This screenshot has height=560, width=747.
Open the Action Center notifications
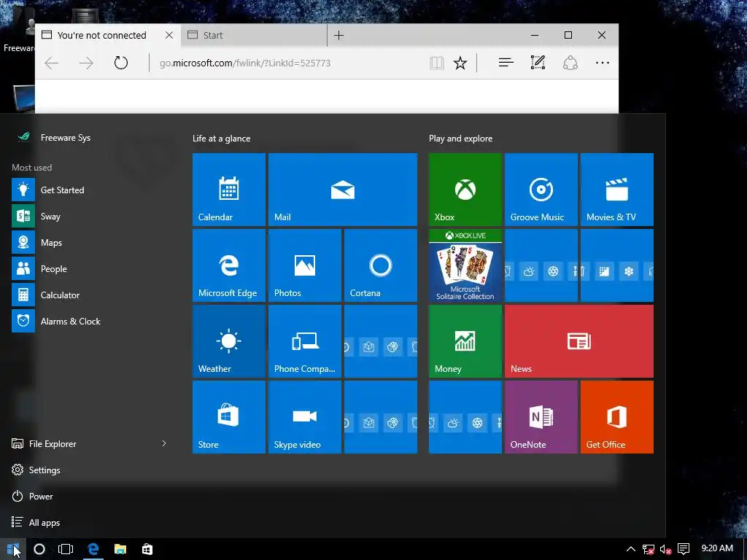(x=684, y=549)
